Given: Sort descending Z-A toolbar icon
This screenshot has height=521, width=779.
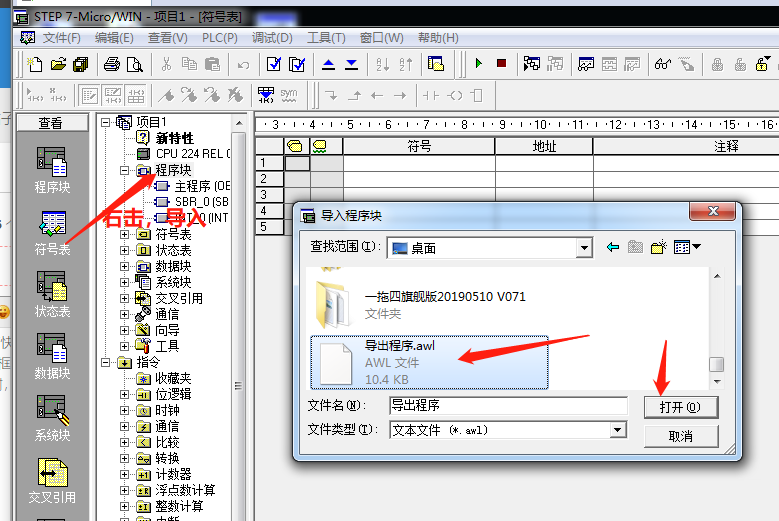Looking at the screenshot, I should pyautogui.click(x=405, y=64).
